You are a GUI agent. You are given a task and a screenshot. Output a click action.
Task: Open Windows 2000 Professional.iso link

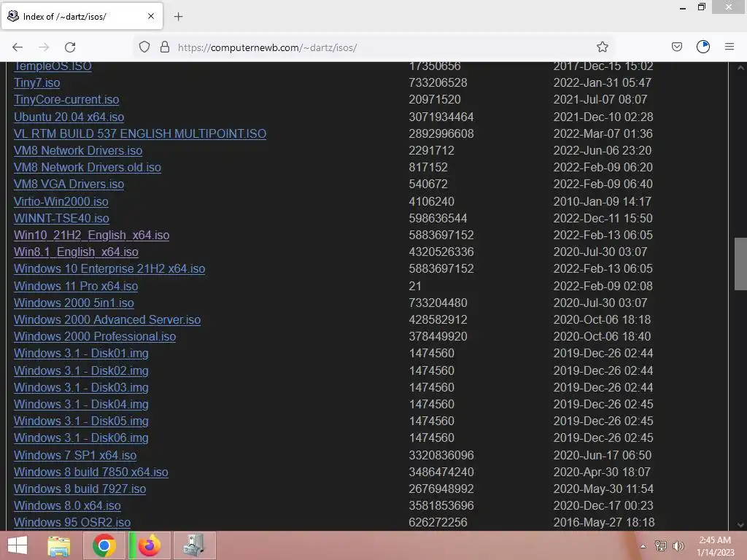[x=95, y=336]
